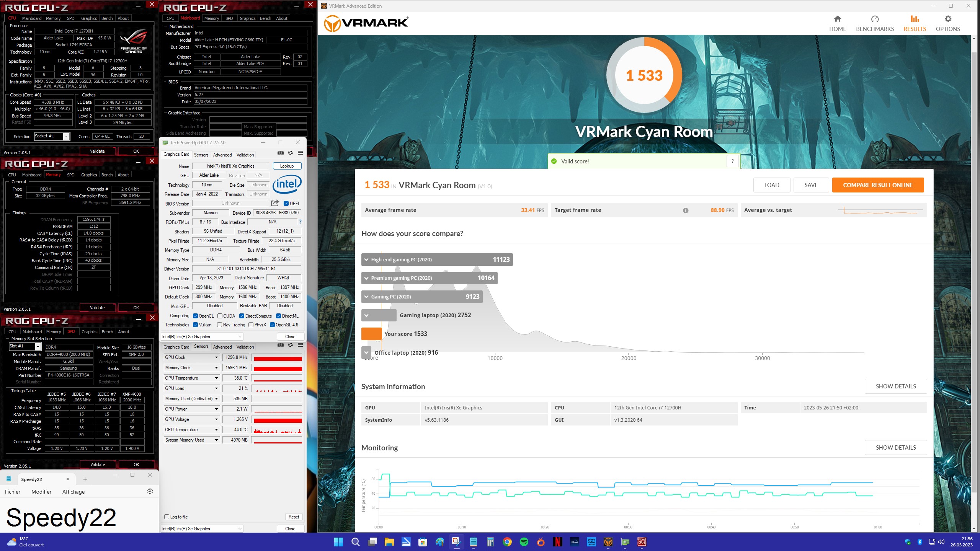
Task: Click GPU Name field Intel Iris Xe Graphics
Action: tap(230, 166)
